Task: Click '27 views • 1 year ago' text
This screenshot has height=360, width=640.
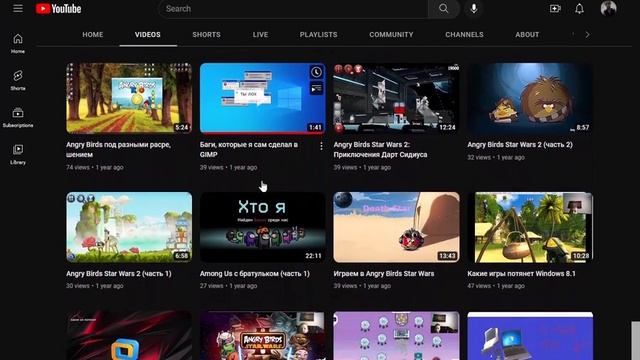Action: (x=229, y=286)
